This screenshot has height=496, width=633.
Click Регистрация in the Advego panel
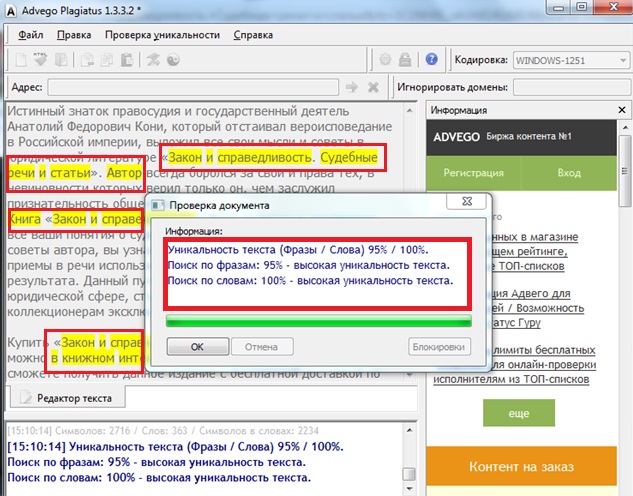pos(474,173)
